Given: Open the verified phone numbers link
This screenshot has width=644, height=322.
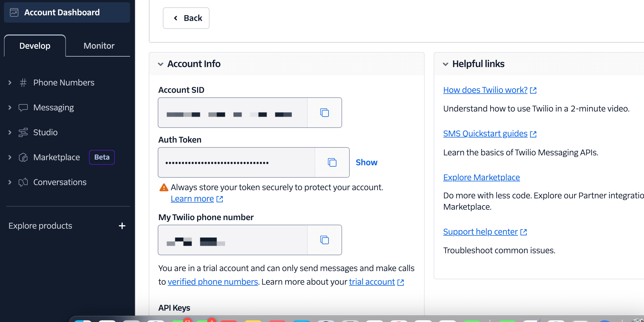Looking at the screenshot, I should pos(213,282).
